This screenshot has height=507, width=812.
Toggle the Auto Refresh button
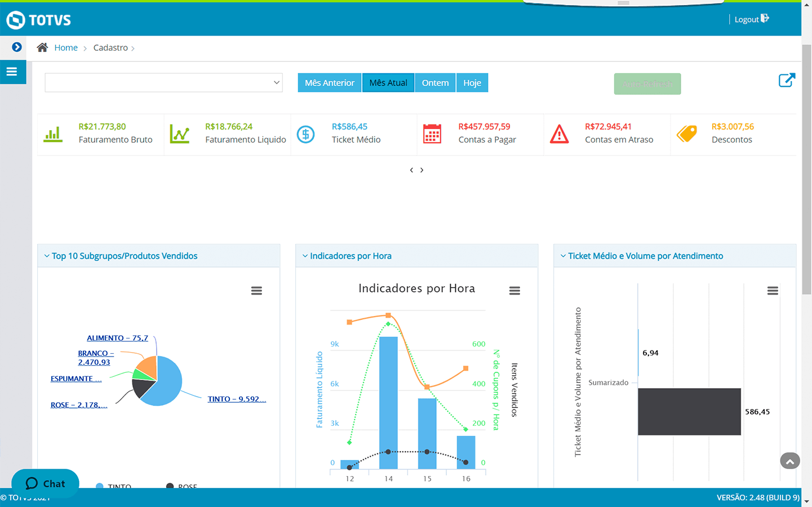click(x=647, y=84)
